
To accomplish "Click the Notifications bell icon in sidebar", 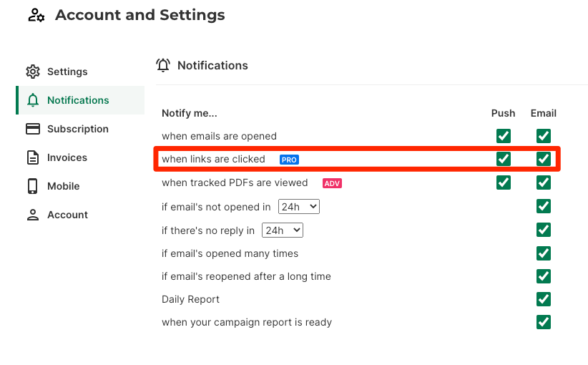I will coord(32,100).
